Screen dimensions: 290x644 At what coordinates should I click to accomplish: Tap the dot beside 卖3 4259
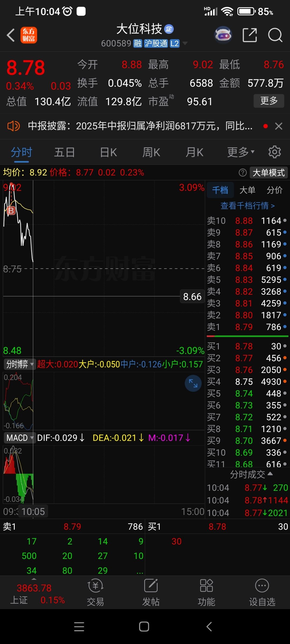tap(285, 303)
